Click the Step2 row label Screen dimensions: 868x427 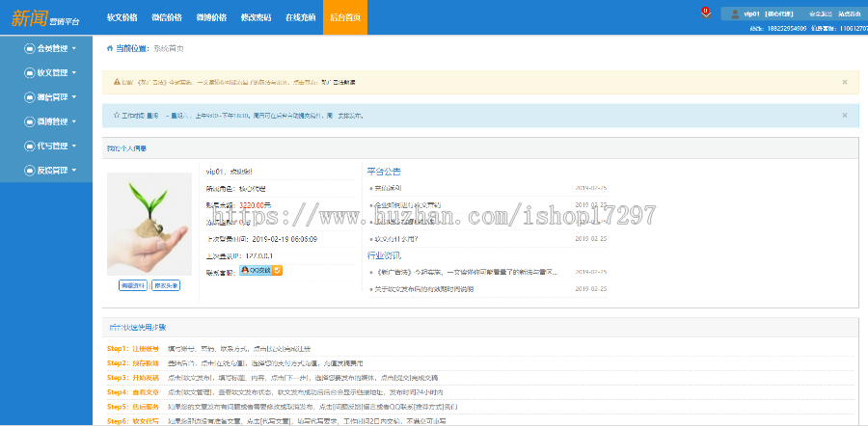pos(133,363)
